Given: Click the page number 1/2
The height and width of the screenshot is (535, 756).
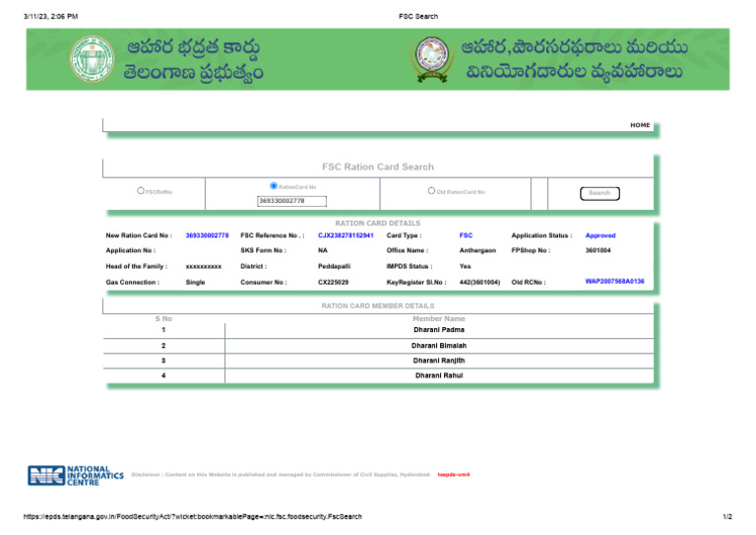Looking at the screenshot, I should point(727,516).
